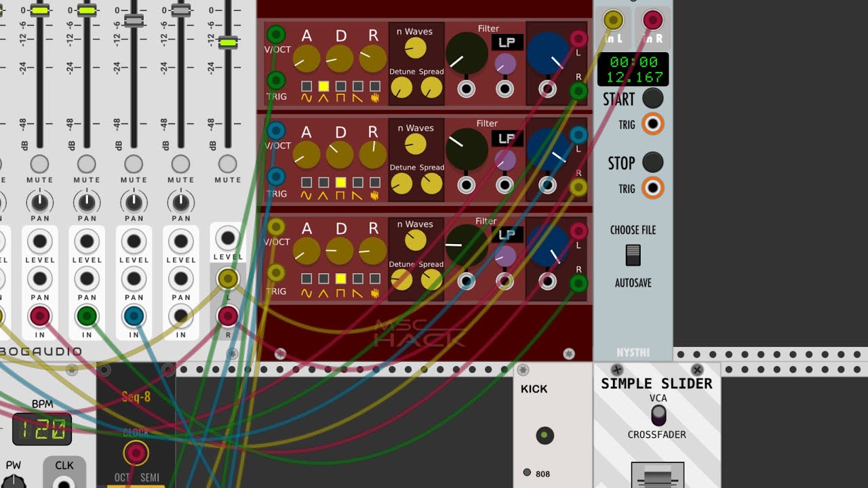Viewport: 868px width, 488px height.
Task: Click the R release knob in top row
Action: [373, 60]
